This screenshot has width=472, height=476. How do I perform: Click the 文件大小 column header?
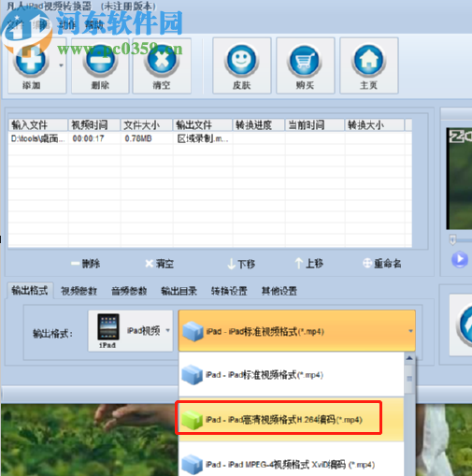pyautogui.click(x=147, y=125)
